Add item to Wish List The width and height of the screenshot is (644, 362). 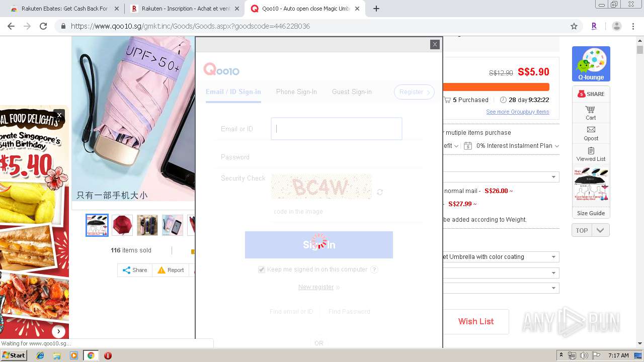tap(476, 322)
